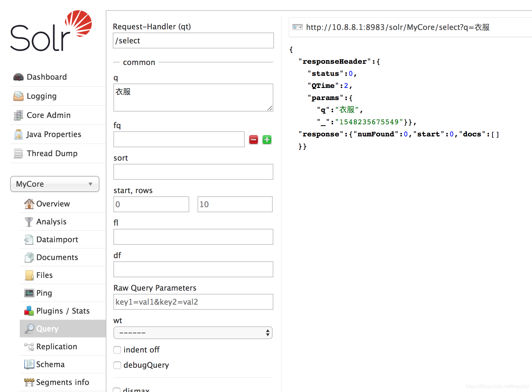The image size is (532, 392).
Task: Click the Raw Query Parameters field
Action: 193,302
